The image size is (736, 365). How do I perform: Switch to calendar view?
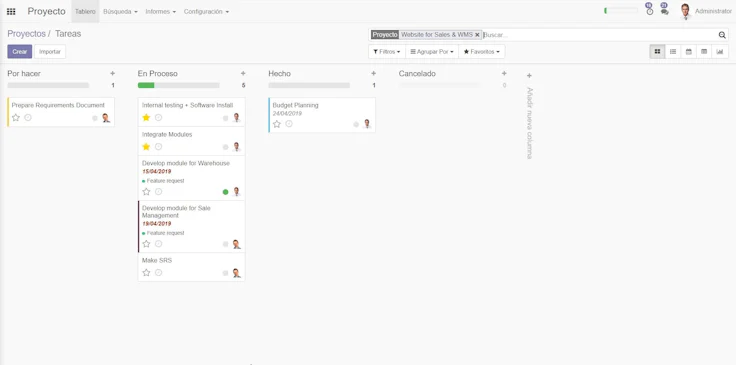(x=689, y=52)
